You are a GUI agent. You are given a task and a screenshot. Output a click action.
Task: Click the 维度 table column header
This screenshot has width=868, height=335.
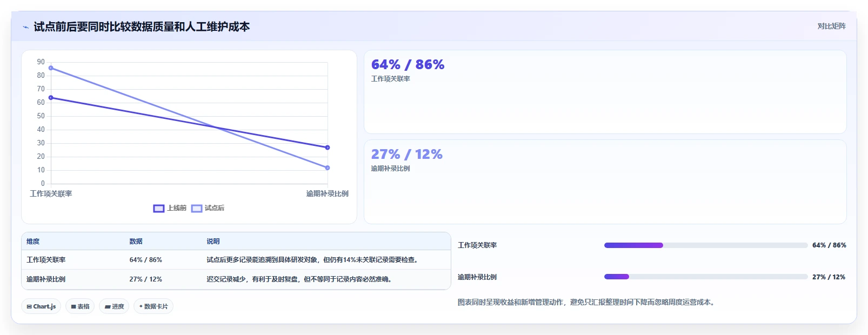click(33, 242)
